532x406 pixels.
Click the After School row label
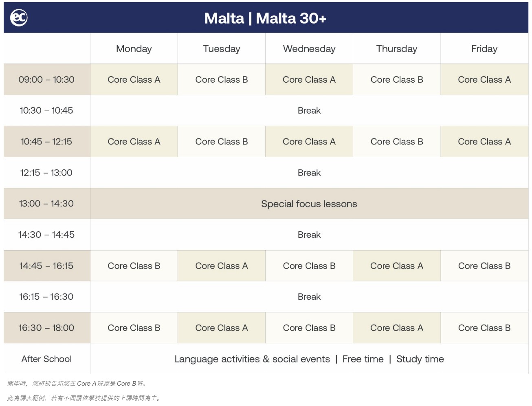(x=46, y=359)
